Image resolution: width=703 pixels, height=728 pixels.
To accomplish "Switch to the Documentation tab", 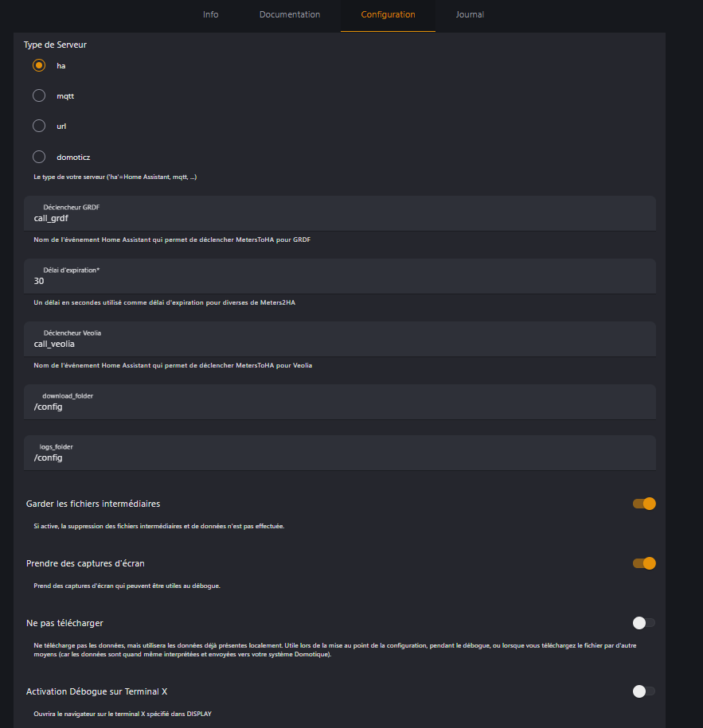I will [290, 15].
